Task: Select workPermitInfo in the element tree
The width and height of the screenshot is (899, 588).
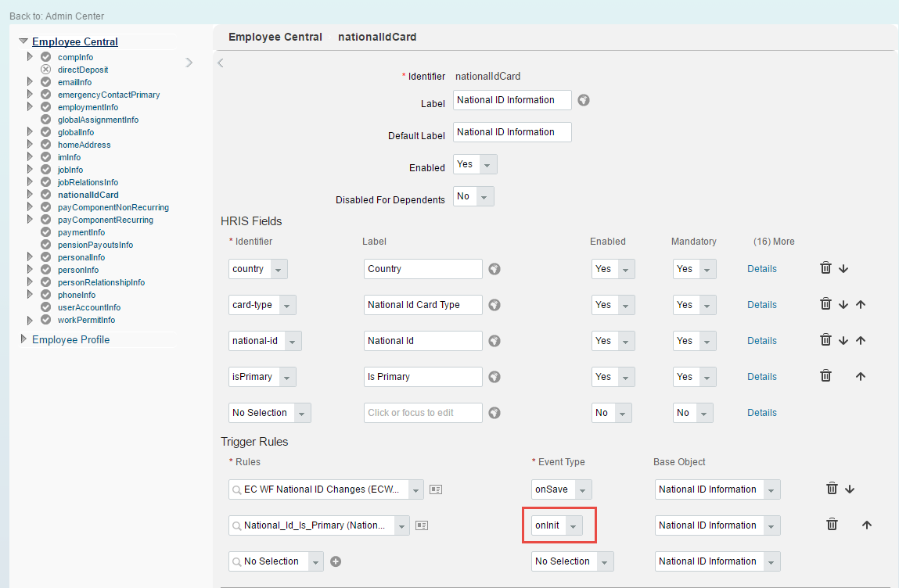Action: (86, 320)
